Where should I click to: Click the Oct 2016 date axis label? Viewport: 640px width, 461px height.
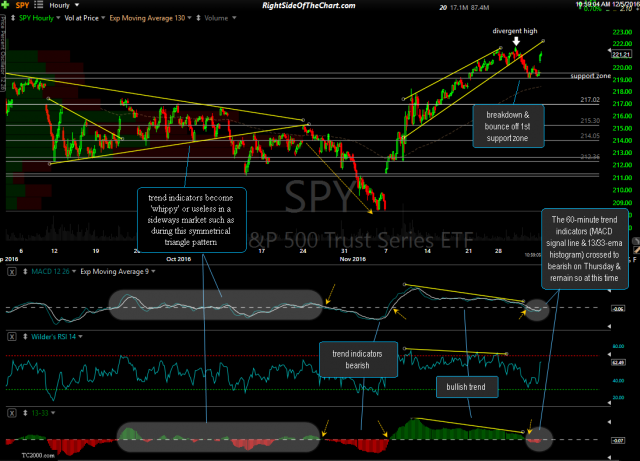click(178, 259)
